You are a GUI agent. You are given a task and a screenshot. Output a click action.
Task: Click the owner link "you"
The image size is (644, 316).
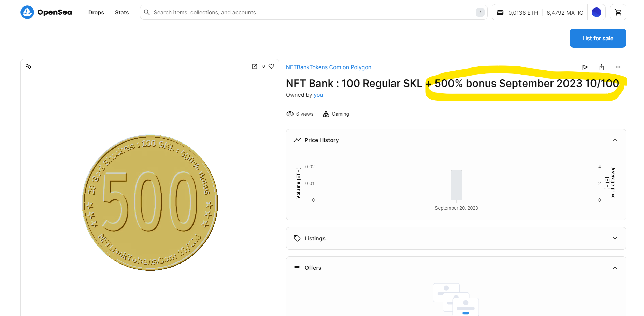[x=318, y=95]
